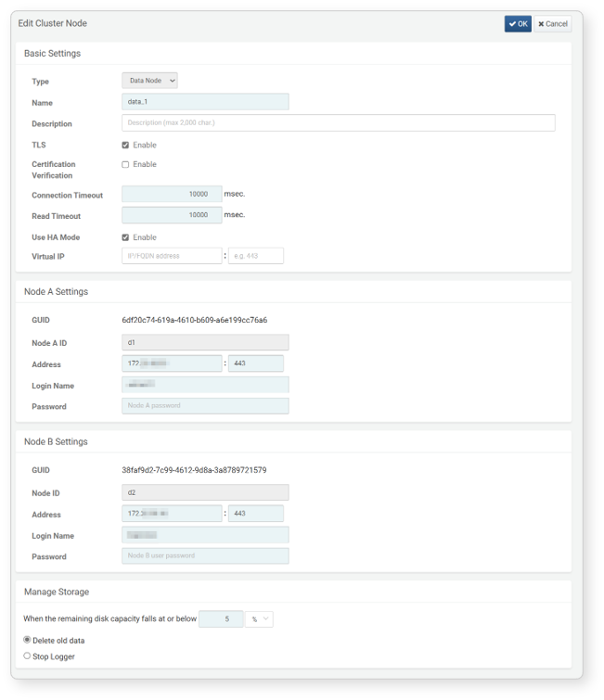604x700 pixels.
Task: Select the Node B ID field showing d2
Action: [x=205, y=492]
